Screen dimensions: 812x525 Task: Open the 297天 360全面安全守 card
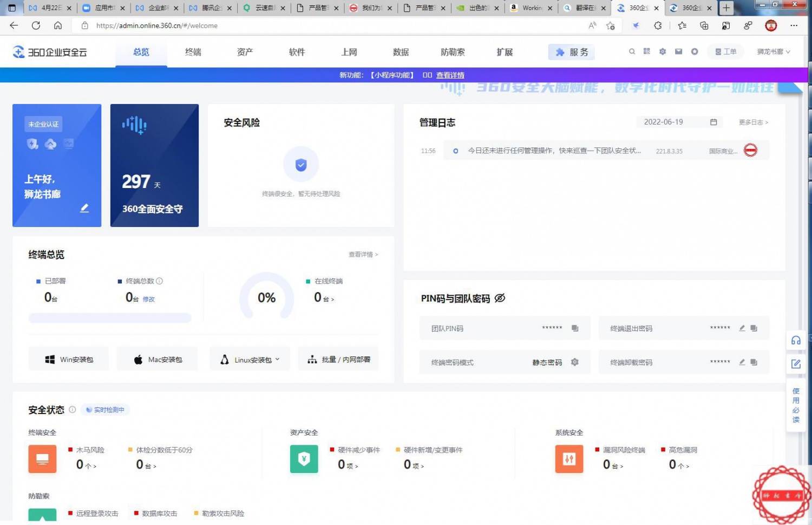point(154,165)
